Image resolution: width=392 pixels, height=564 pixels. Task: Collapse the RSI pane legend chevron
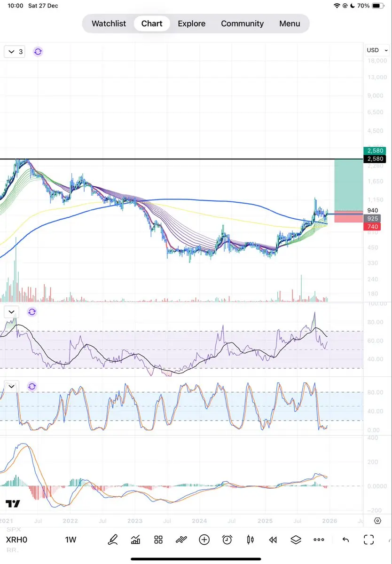click(x=11, y=312)
